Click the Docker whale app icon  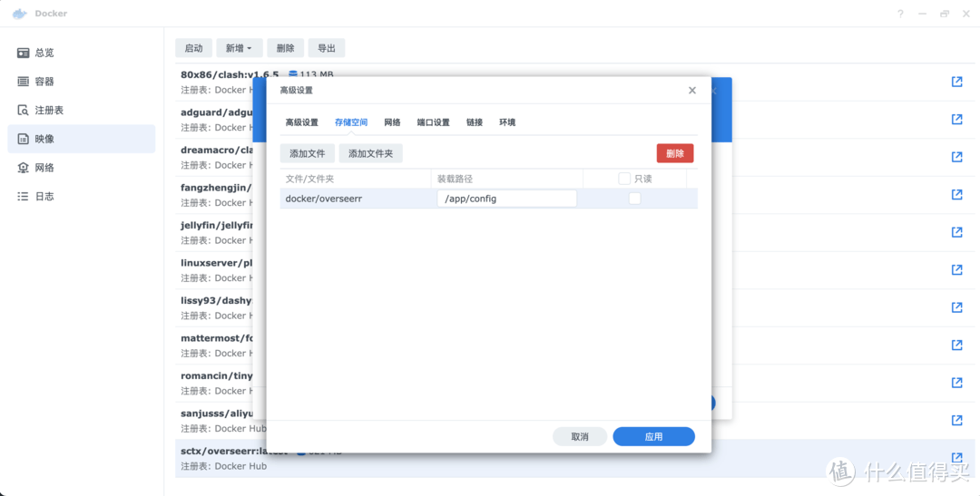pos(20,14)
